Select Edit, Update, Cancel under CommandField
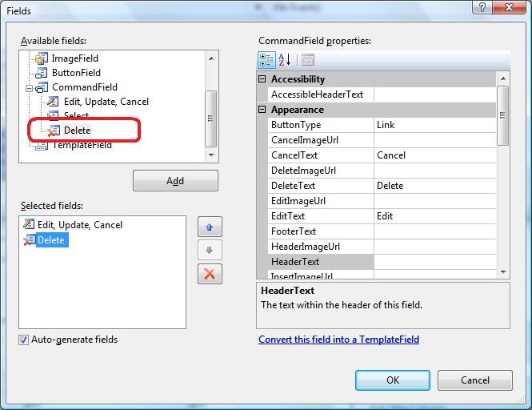The image size is (532, 410). (x=106, y=102)
